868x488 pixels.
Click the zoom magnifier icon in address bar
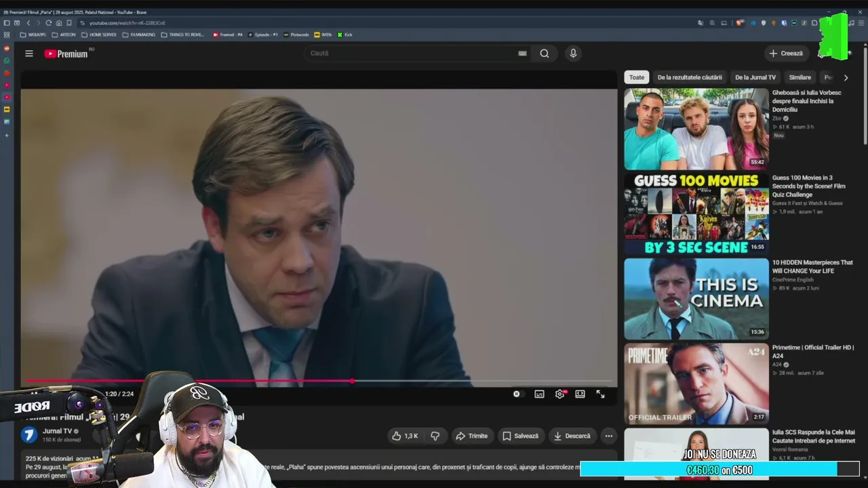712,23
